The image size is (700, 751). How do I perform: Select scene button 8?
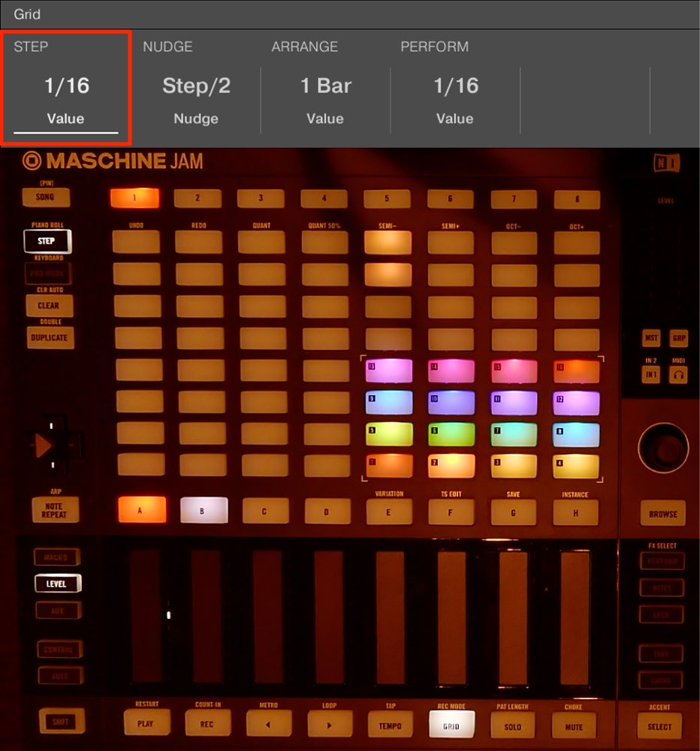click(577, 200)
